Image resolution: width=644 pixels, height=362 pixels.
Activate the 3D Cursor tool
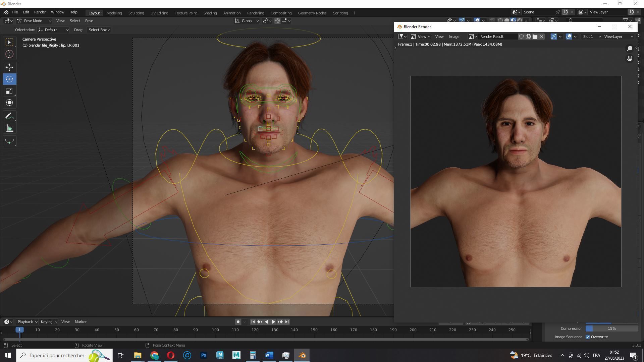[9, 54]
